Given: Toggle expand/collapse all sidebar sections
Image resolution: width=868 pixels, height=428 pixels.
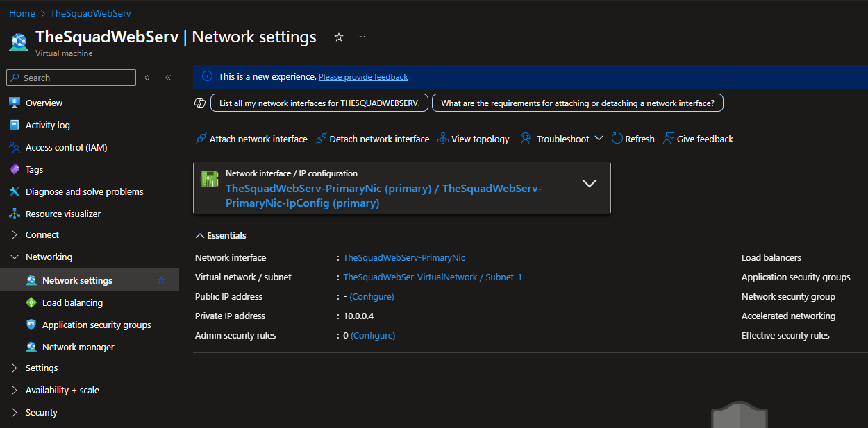Looking at the screenshot, I should tap(147, 78).
